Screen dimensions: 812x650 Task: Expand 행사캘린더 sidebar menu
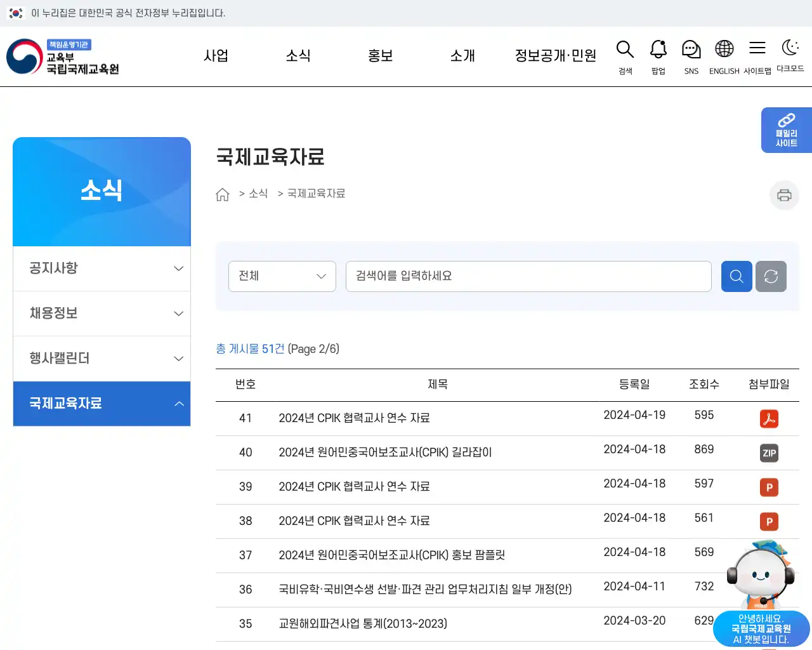(101, 359)
